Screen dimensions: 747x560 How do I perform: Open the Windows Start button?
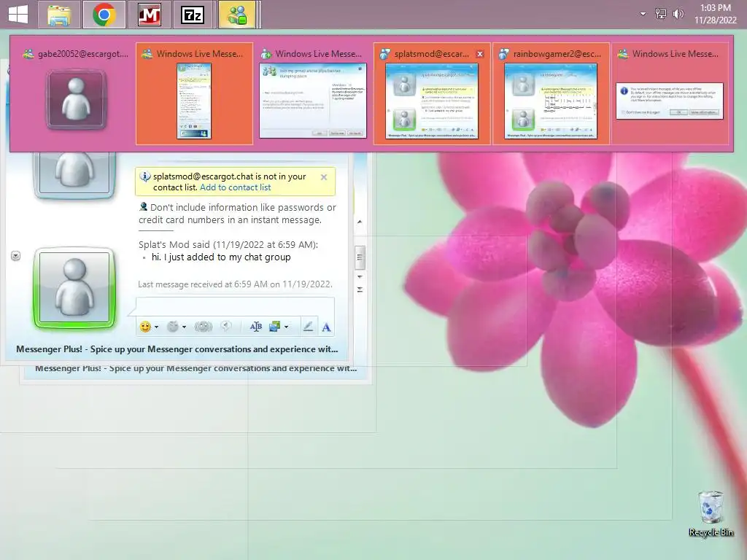18,15
